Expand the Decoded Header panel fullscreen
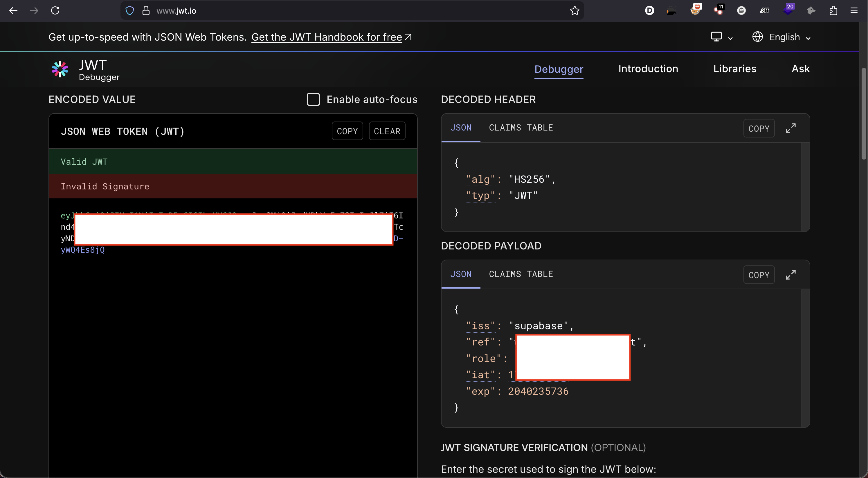Viewport: 868px width, 478px height. tap(790, 128)
